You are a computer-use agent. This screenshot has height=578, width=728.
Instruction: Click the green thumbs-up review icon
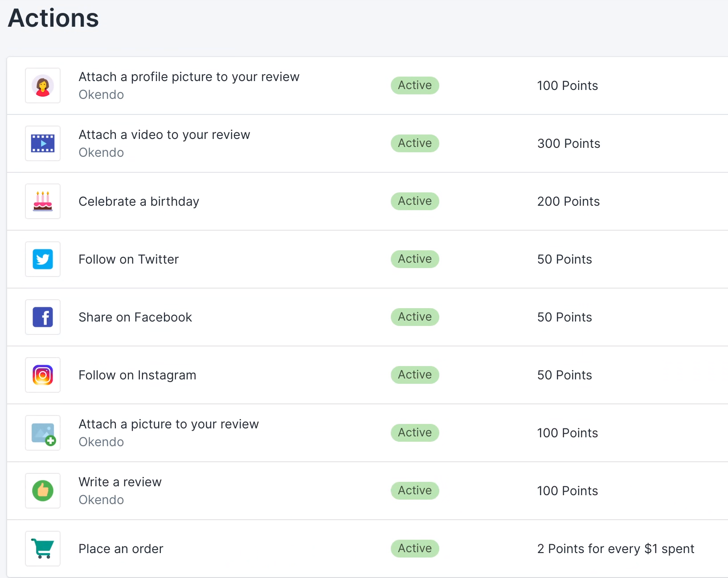[43, 491]
